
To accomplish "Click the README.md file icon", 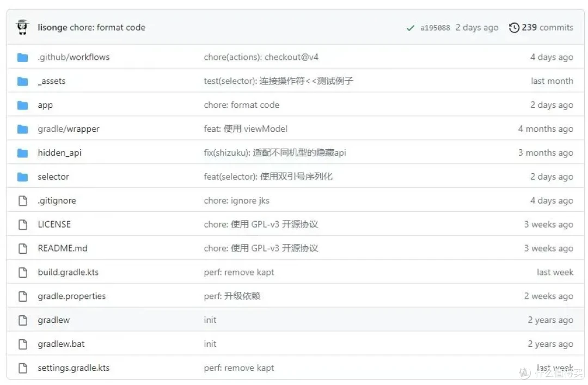I will pyautogui.click(x=23, y=248).
